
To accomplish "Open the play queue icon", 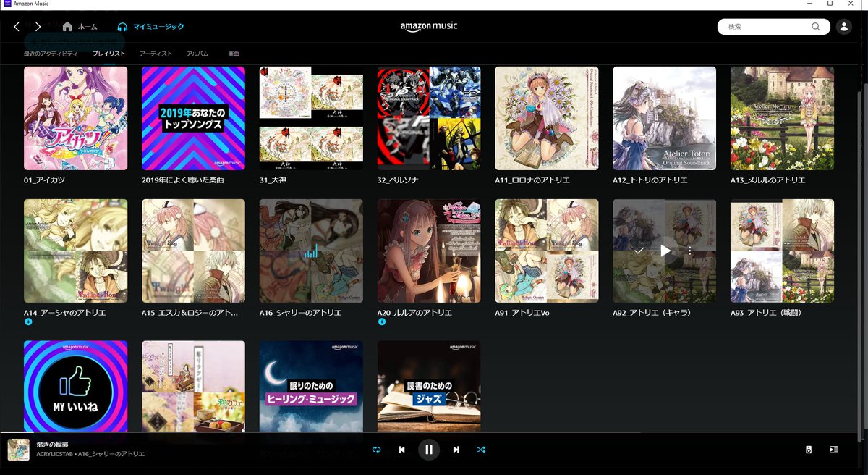I will [x=834, y=450].
